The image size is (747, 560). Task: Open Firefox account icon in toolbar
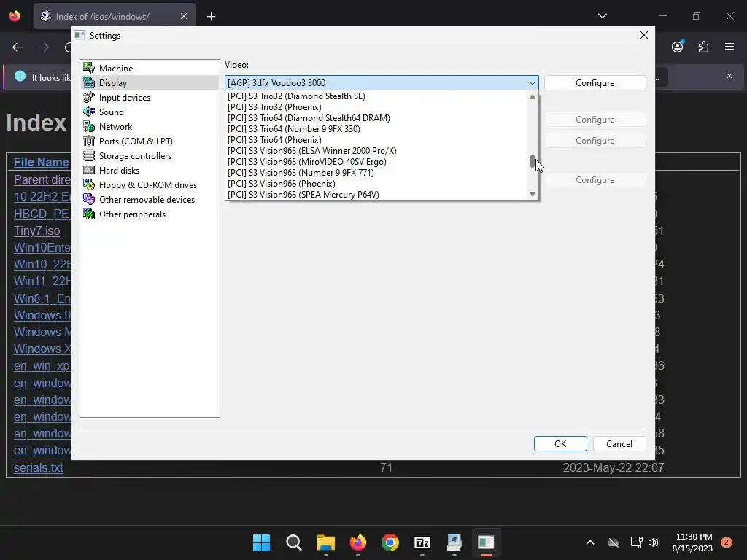[678, 47]
